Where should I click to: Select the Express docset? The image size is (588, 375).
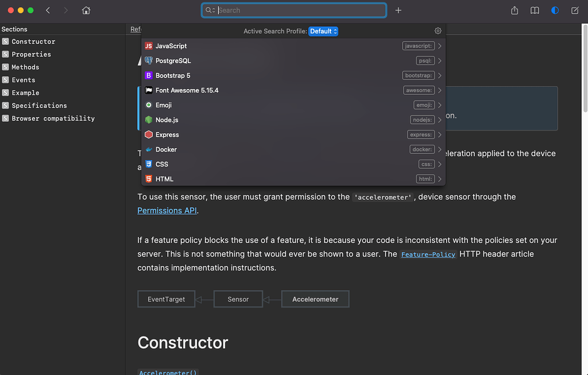[168, 134]
